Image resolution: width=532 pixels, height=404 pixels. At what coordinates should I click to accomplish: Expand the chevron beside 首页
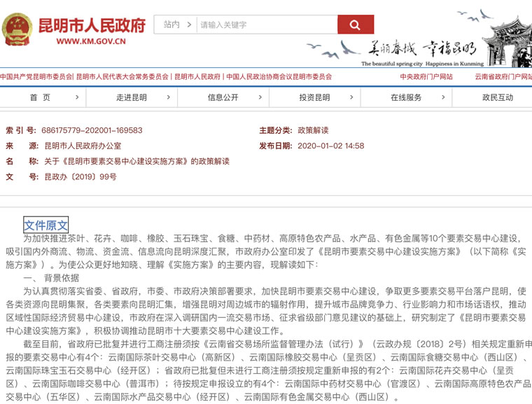coord(77,97)
